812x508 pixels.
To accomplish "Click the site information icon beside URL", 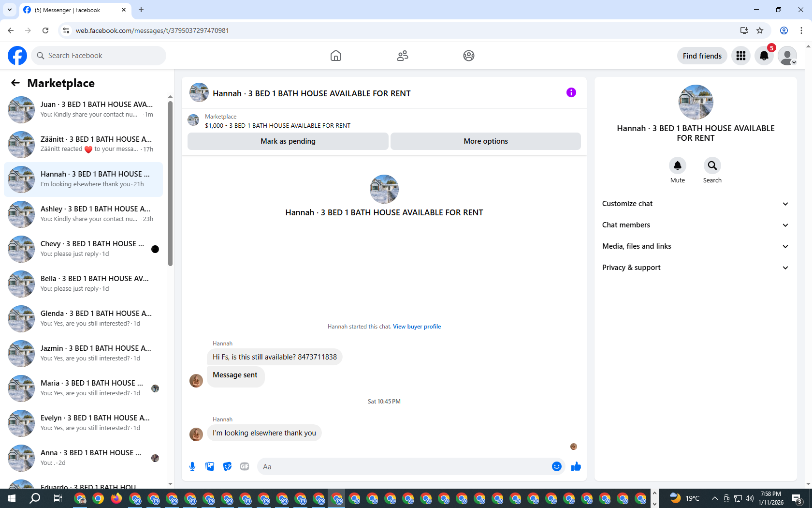I will click(66, 30).
